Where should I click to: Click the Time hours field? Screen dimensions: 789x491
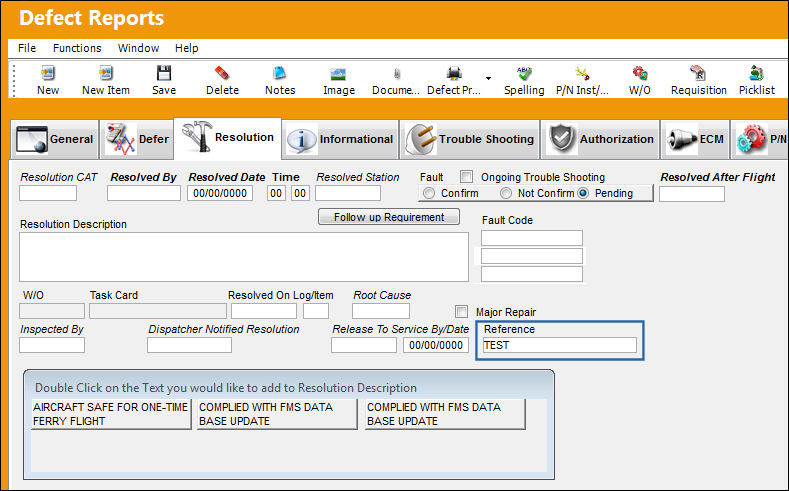(276, 193)
